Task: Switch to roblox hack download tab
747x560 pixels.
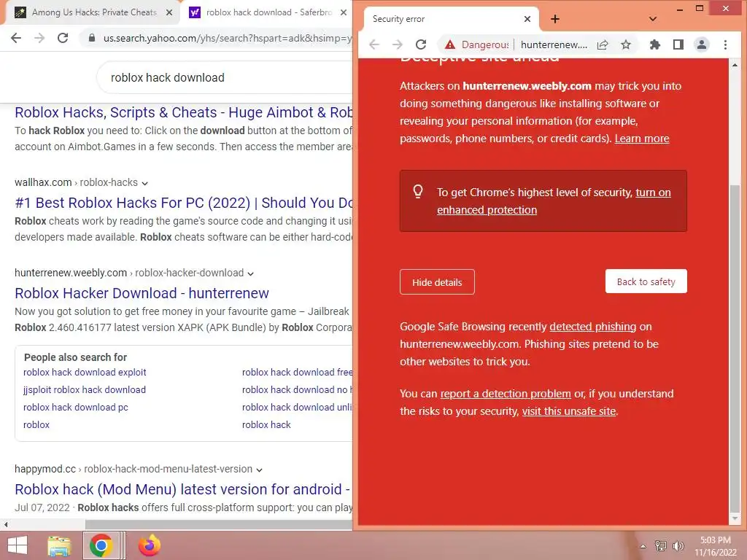Action: point(268,12)
